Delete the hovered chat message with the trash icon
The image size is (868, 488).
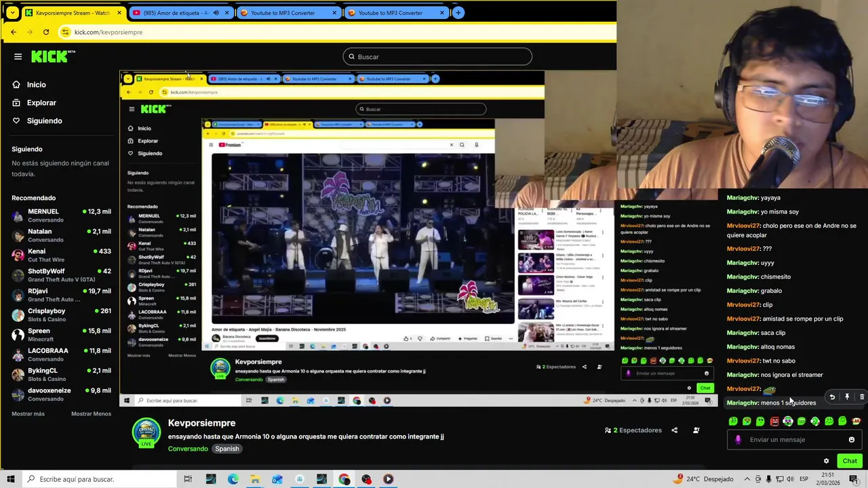[x=862, y=397]
